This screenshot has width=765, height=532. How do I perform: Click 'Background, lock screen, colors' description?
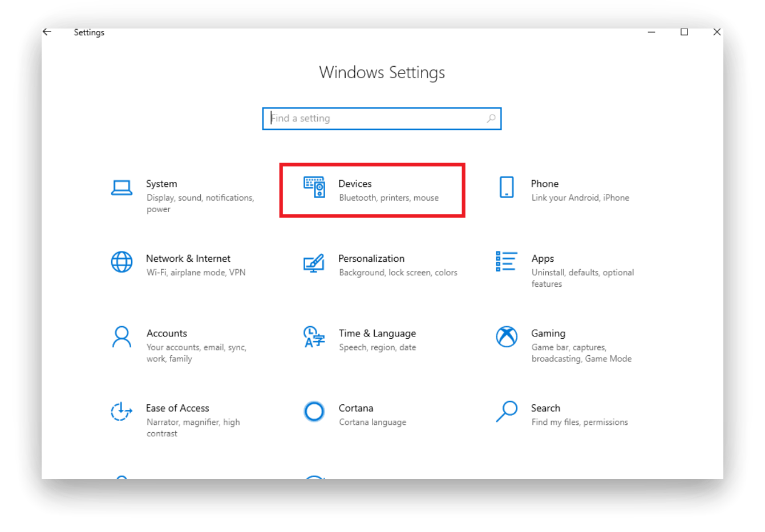(398, 273)
